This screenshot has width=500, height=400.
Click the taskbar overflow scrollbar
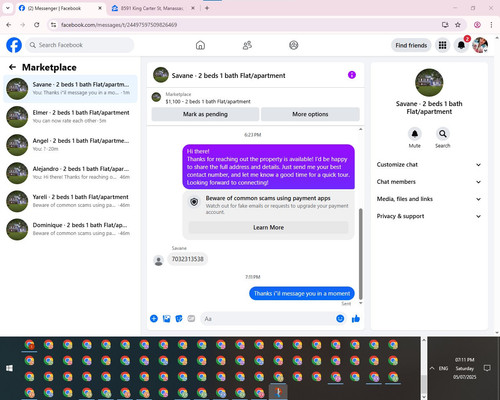tap(424, 383)
